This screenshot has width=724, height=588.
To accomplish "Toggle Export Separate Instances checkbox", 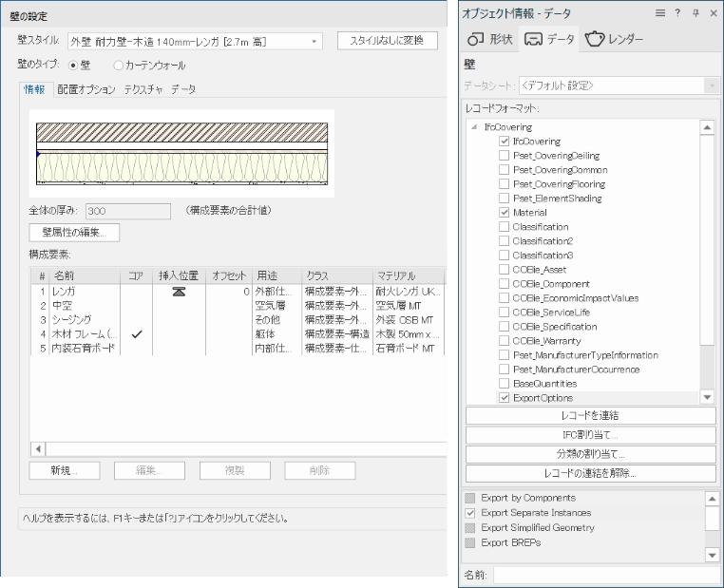I will (470, 513).
